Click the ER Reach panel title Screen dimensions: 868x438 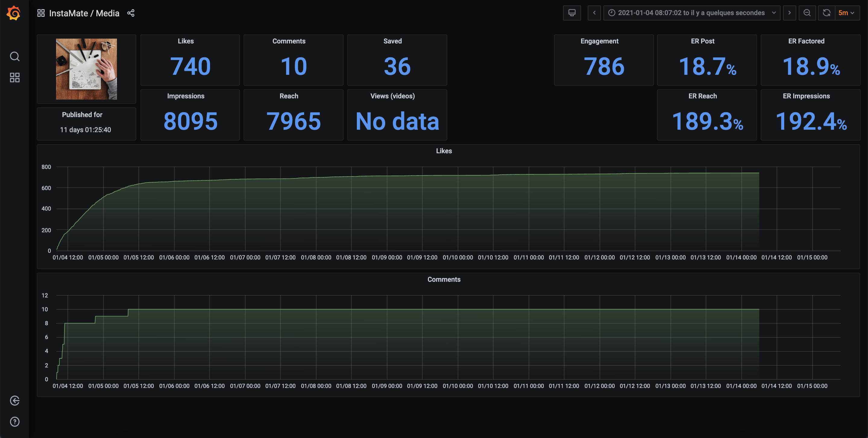click(703, 96)
